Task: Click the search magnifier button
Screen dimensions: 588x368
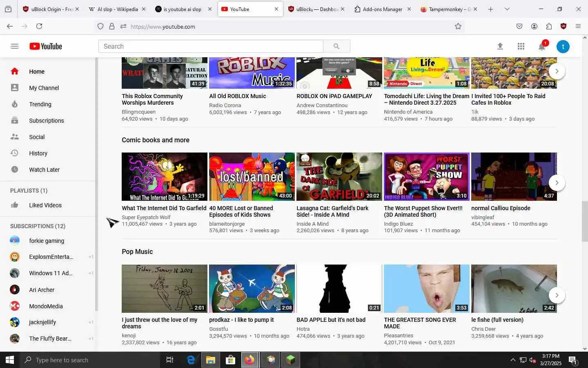Action: pyautogui.click(x=336, y=46)
